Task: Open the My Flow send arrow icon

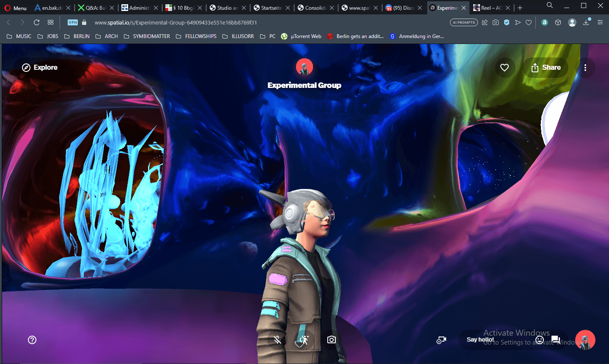Action: (x=518, y=22)
